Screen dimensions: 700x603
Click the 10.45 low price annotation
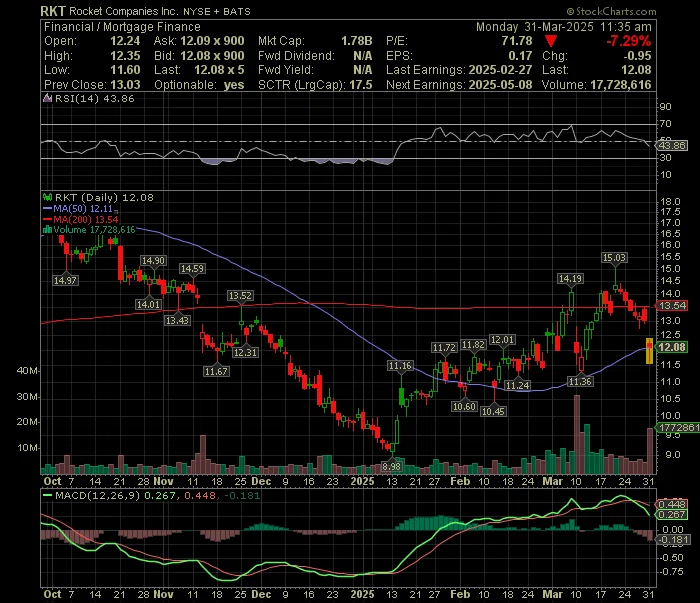pos(493,412)
